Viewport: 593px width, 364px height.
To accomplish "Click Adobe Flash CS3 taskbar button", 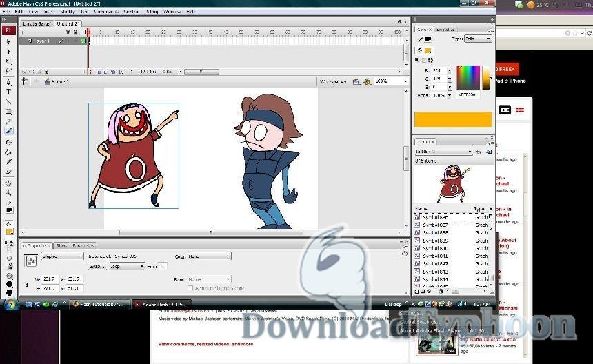I will tap(161, 304).
